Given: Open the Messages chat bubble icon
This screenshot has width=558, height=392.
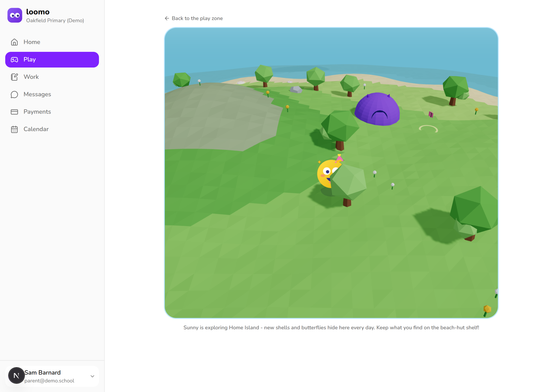Looking at the screenshot, I should (x=14, y=95).
